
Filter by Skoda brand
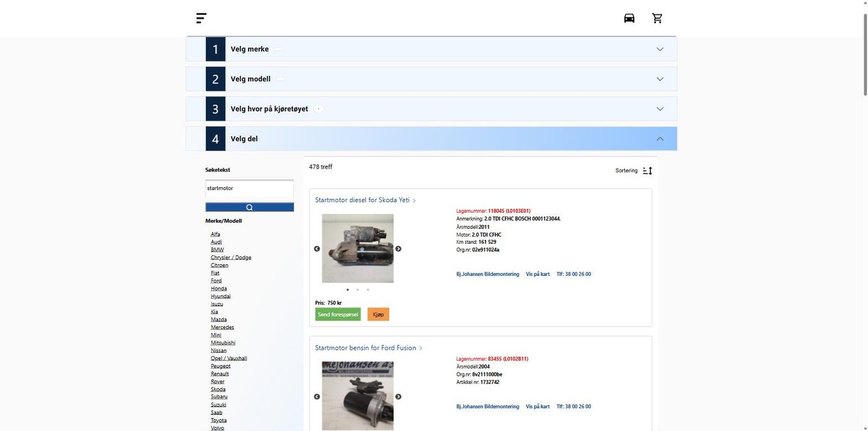click(218, 389)
